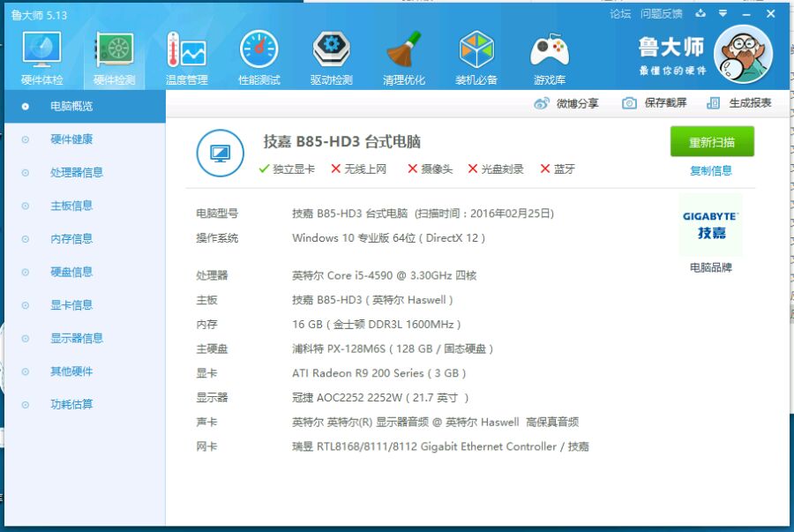Screen dimensions: 794x532
Task: Open the 问题反馈 feedback link
Action: tap(662, 14)
